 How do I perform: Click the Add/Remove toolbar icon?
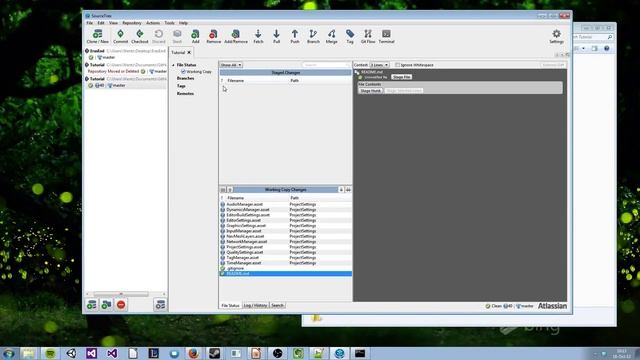[236, 36]
